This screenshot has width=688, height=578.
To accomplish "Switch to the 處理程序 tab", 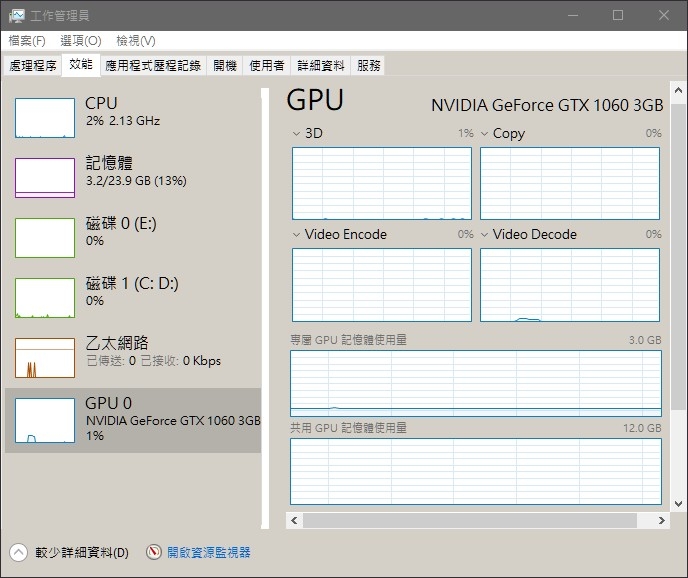I will 33,66.
